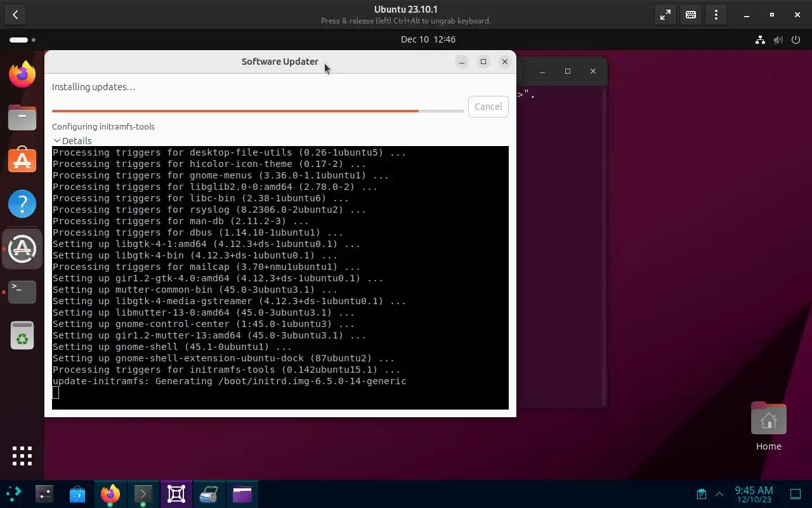
Task: Click the Cancel button
Action: click(x=488, y=107)
